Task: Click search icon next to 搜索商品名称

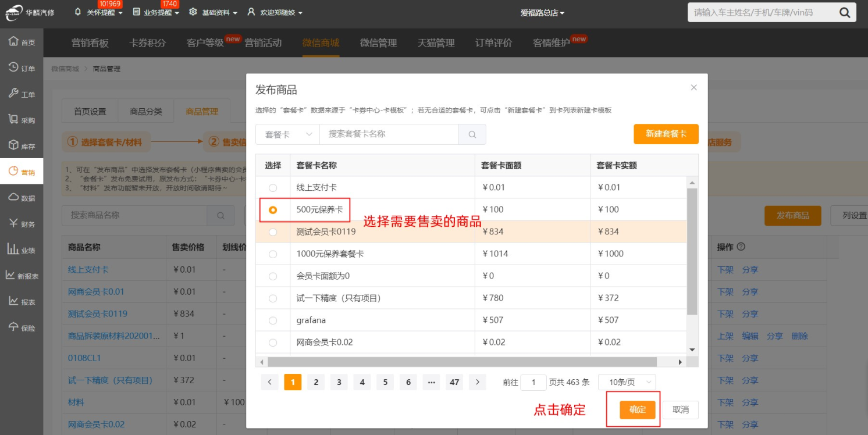Action: [x=221, y=215]
